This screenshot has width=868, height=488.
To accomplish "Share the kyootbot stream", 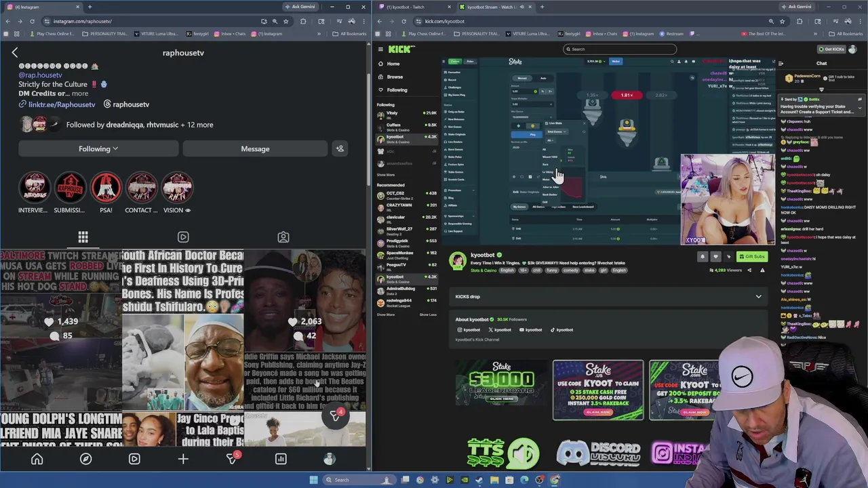I will click(x=749, y=270).
